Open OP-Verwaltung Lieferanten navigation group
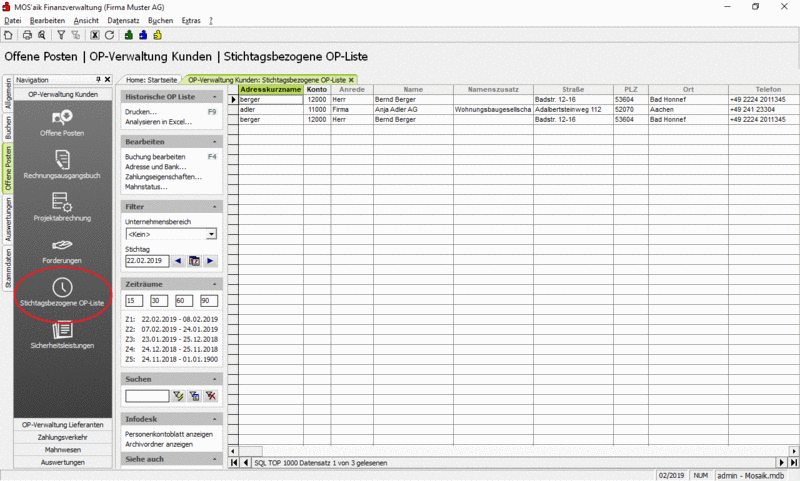The image size is (800, 481). pyautogui.click(x=63, y=425)
